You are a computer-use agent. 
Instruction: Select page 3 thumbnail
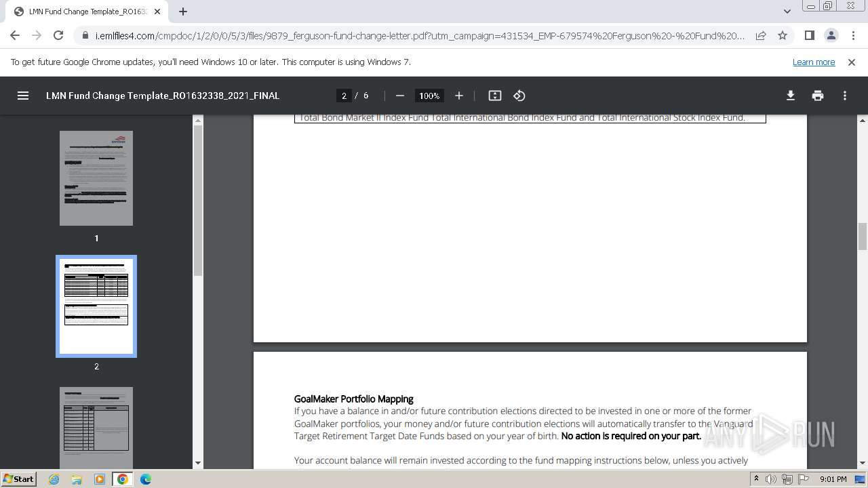pyautogui.click(x=96, y=428)
